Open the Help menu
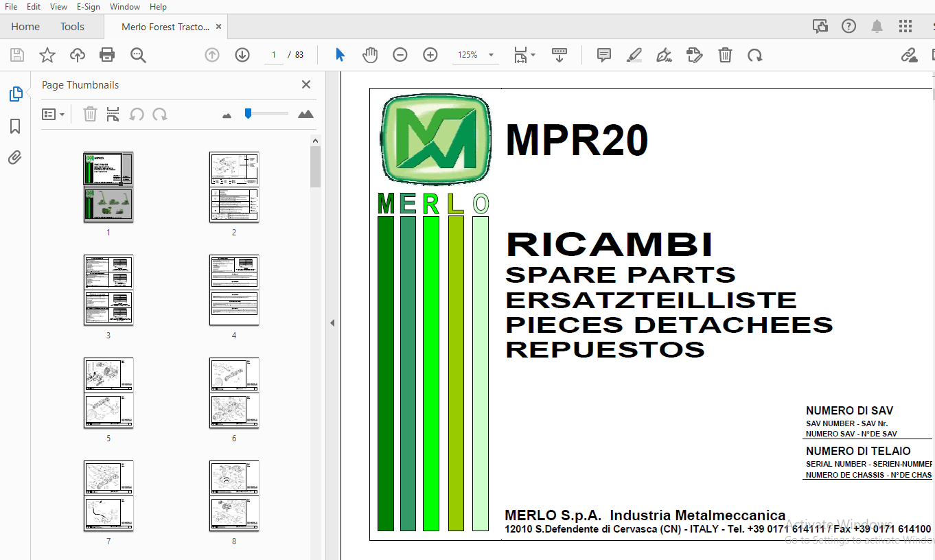 click(x=158, y=6)
